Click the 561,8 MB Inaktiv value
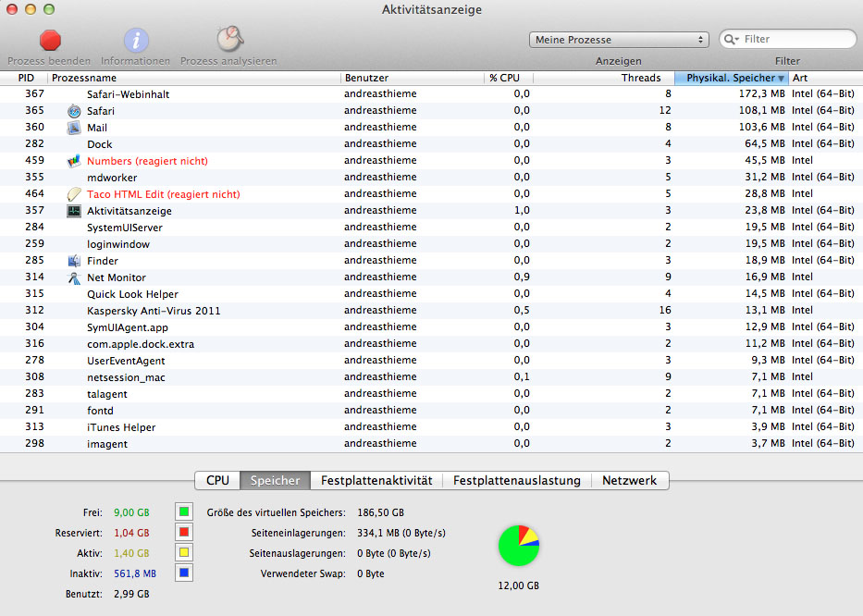This screenshot has width=863, height=616. pos(135,573)
